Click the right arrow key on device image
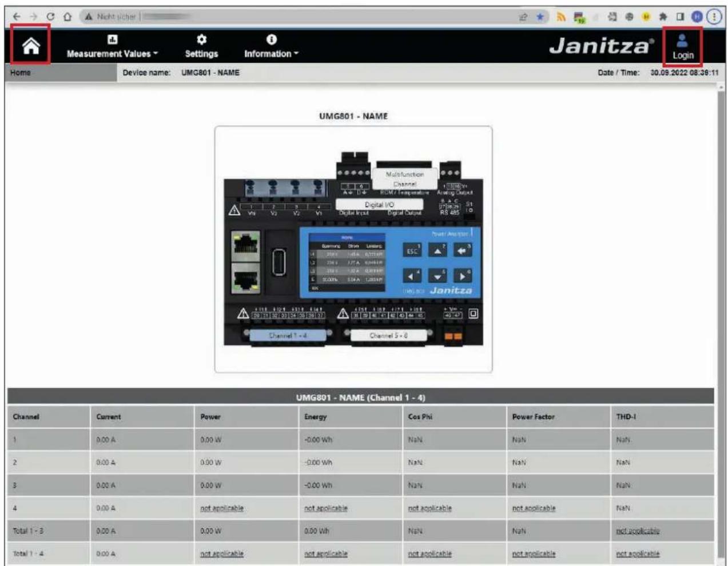This screenshot has width=728, height=566. coord(462,276)
